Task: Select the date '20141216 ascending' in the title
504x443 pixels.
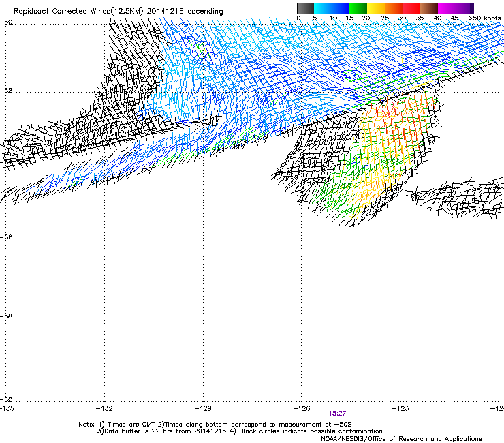Action: (185, 12)
